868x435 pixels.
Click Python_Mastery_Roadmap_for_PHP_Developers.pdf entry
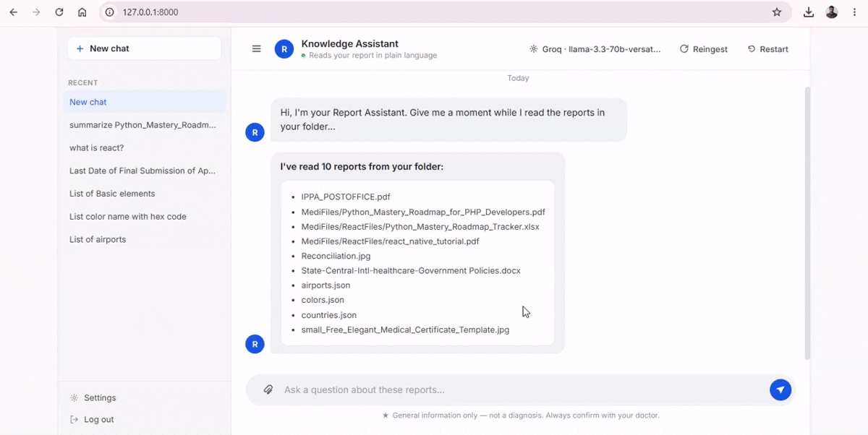423,212
